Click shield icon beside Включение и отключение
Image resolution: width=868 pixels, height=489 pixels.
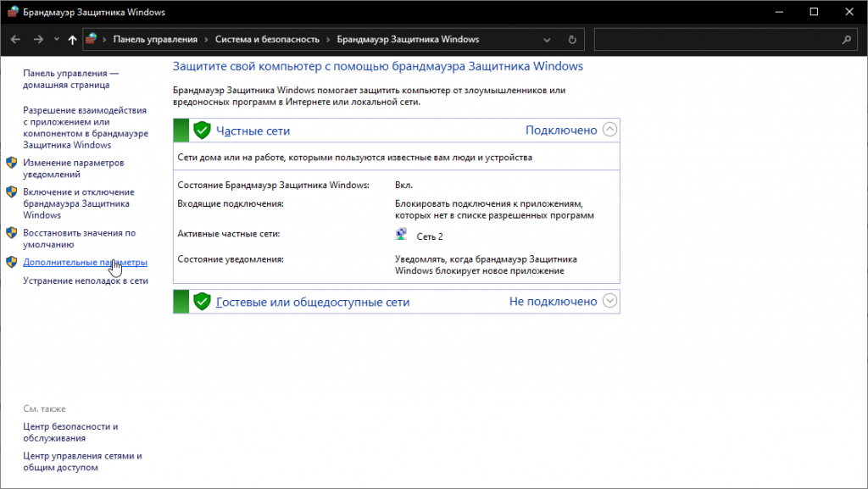click(x=12, y=192)
